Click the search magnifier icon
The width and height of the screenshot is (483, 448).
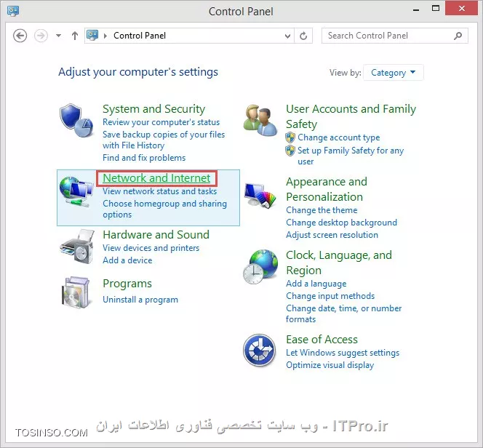point(458,36)
